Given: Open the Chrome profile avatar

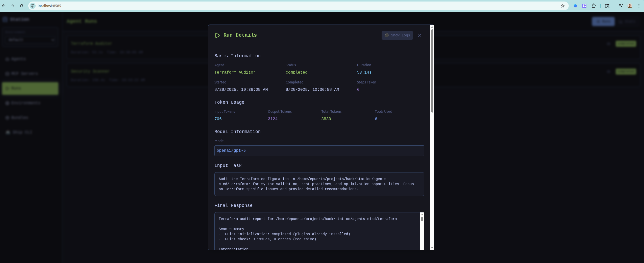Looking at the screenshot, I should [x=630, y=6].
